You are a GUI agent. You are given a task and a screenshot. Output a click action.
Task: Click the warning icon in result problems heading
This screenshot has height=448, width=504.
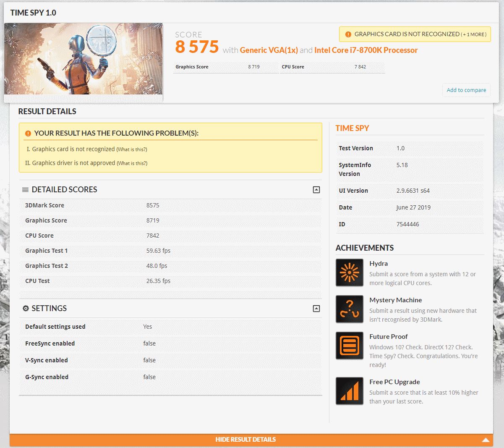tap(28, 134)
